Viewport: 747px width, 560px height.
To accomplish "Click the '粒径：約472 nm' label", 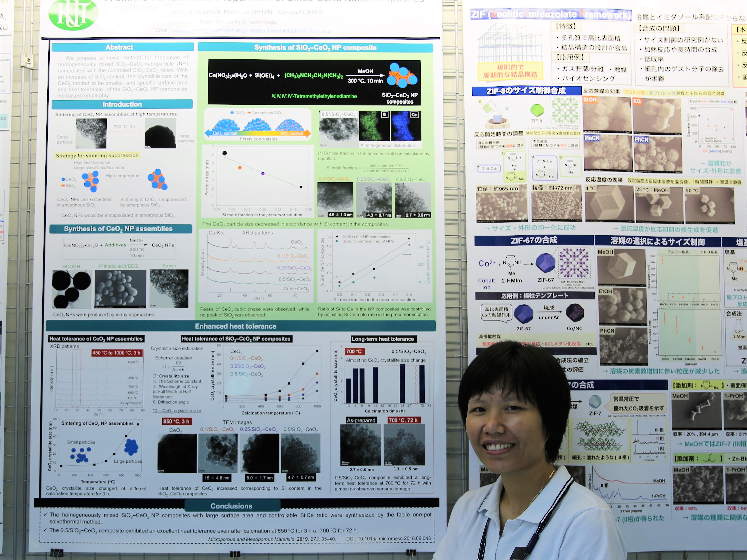I will (x=552, y=188).
